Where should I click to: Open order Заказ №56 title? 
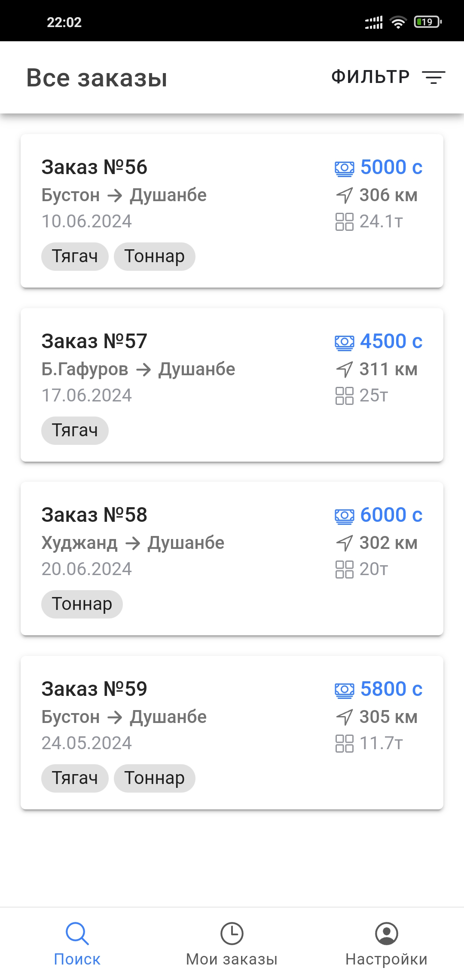point(95,167)
